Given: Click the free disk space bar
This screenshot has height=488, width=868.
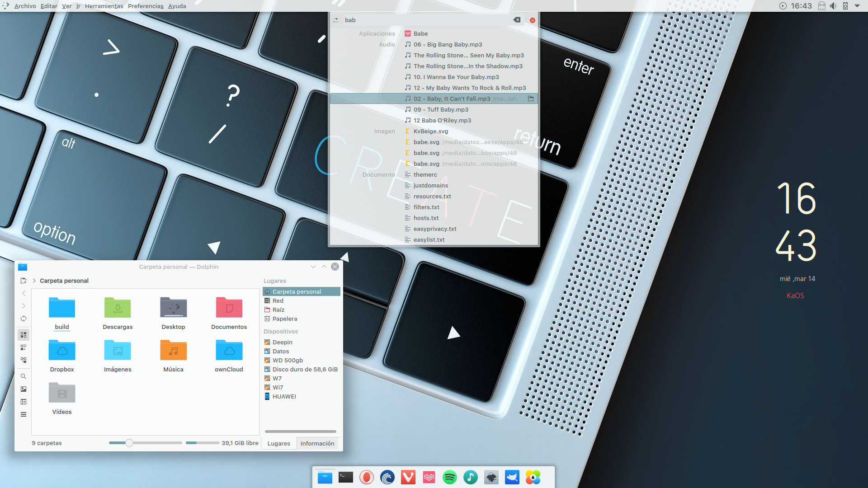Looking at the screenshot, I should pos(203,443).
